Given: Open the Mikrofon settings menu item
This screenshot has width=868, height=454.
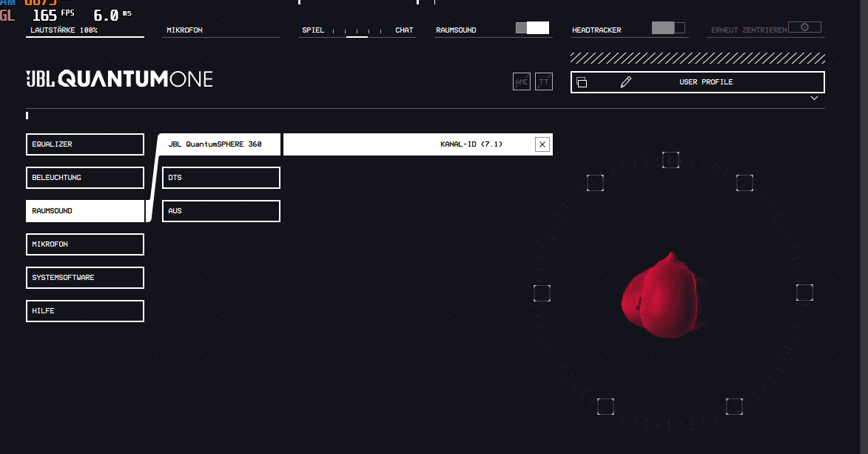Looking at the screenshot, I should click(84, 244).
